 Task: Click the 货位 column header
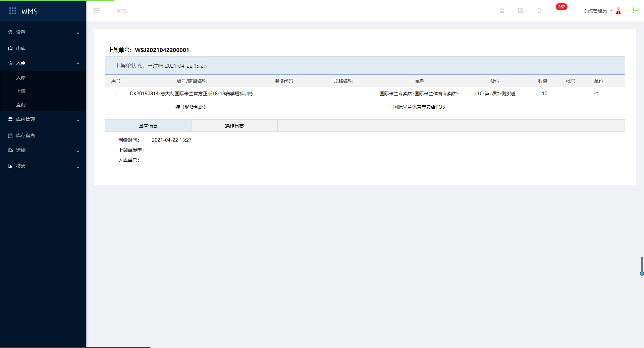[x=495, y=81]
